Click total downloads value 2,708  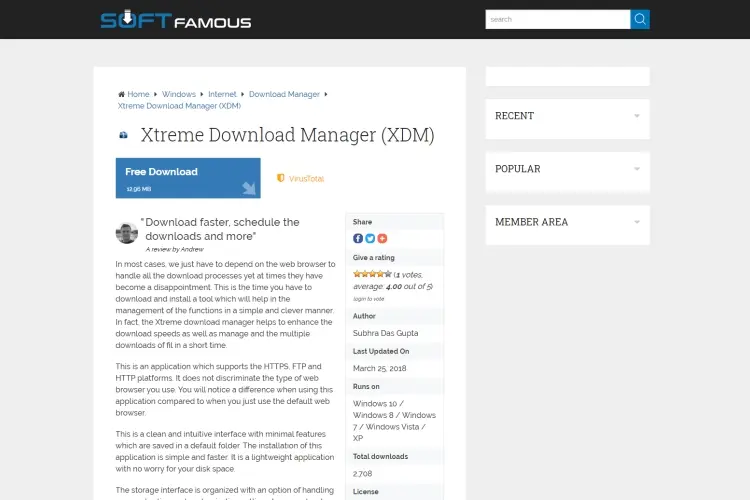tap(363, 474)
